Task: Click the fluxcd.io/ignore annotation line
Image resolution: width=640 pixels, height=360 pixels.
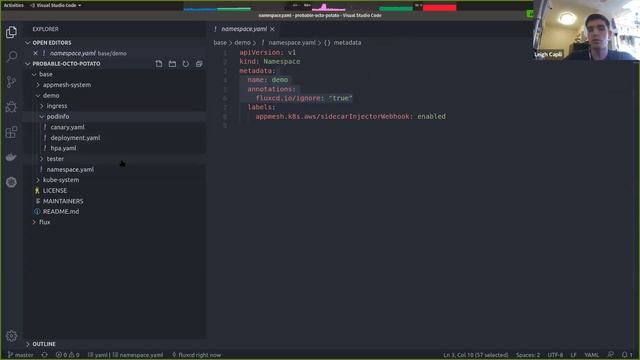Action: [304, 98]
